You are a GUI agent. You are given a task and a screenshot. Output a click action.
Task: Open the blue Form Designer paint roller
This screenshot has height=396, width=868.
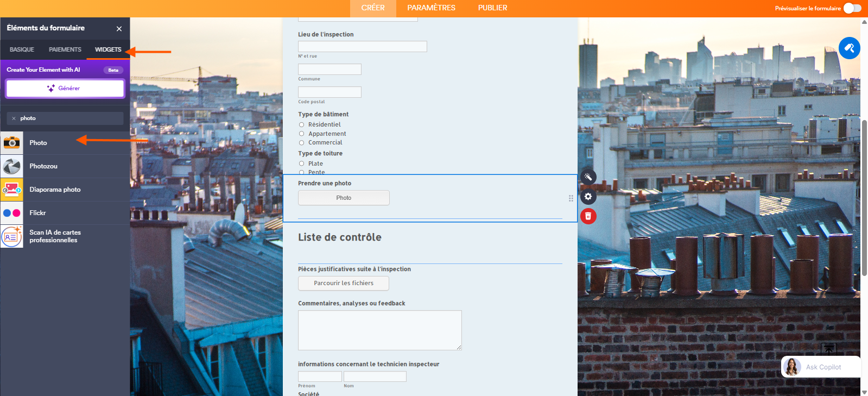(x=849, y=48)
